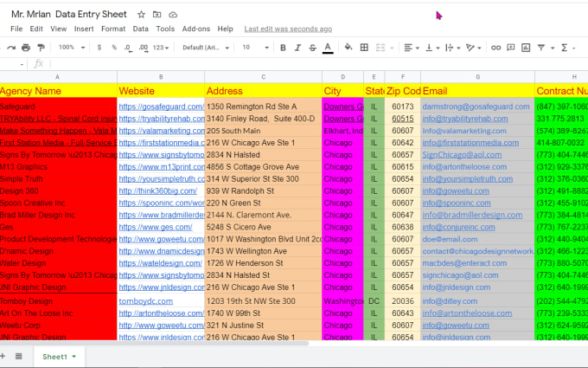Open the Sheet1 tab options arrow
Image resolution: width=588 pixels, height=368 pixels.
pos(73,357)
